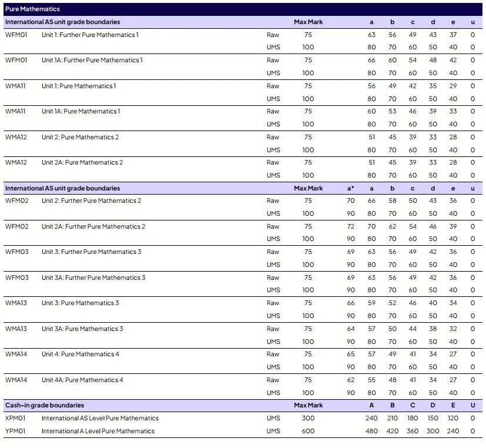Select the XPM01 qualification code
486x448 pixels.
[x=16, y=418]
